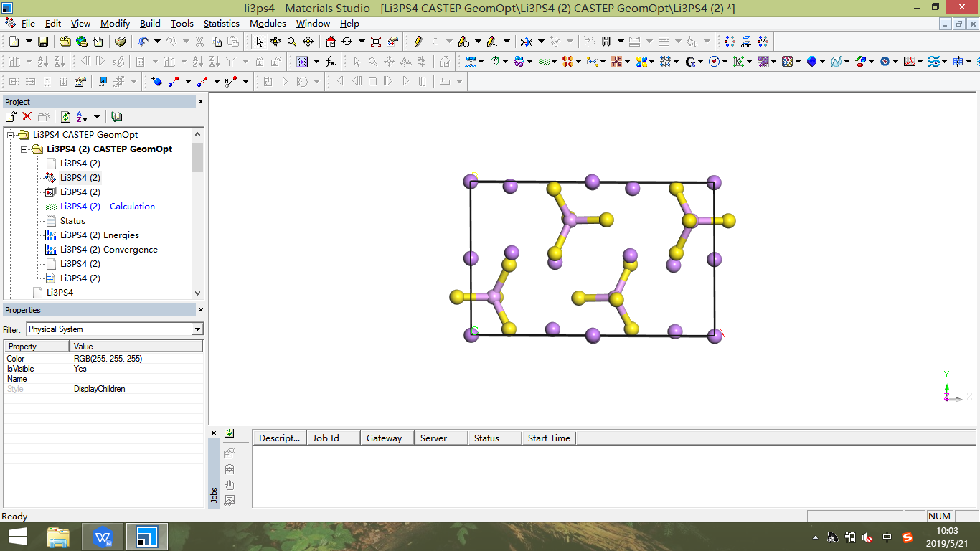
Task: Click the undo arrow icon
Action: click(143, 42)
